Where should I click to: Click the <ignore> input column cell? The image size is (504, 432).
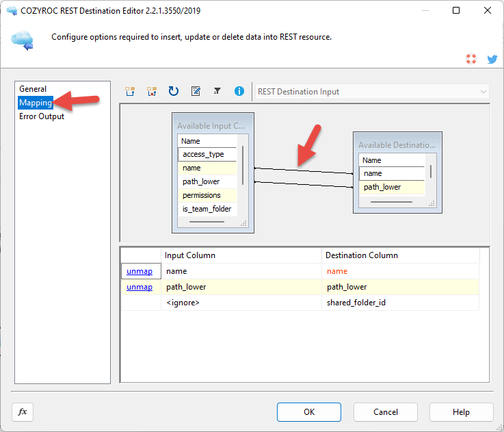241,303
